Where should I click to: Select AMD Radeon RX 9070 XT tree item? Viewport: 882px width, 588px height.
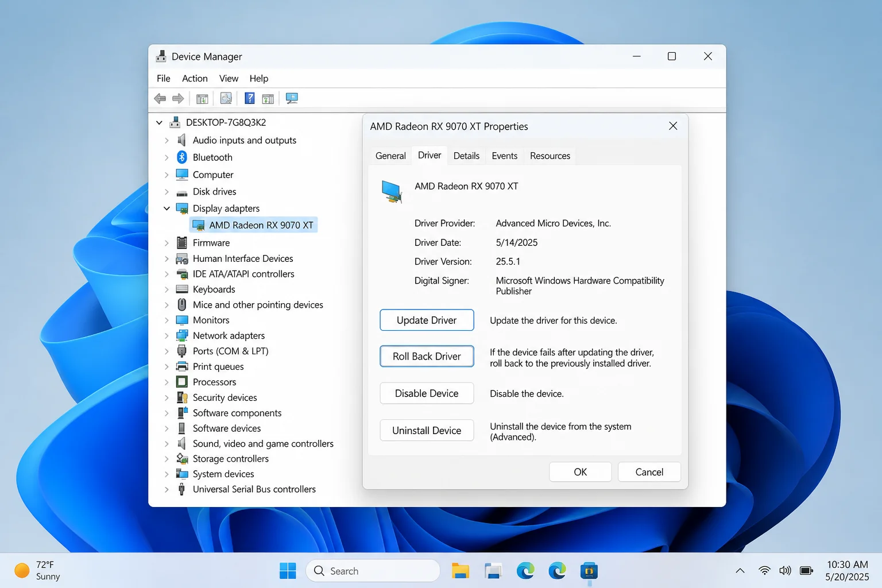click(253, 225)
